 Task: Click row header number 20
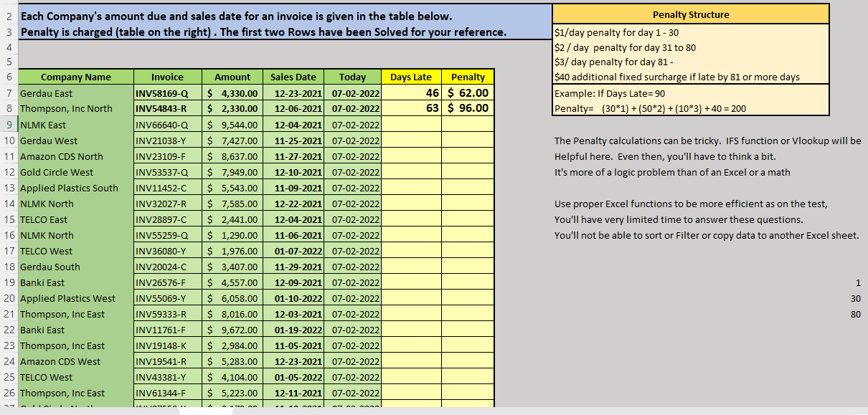9,298
